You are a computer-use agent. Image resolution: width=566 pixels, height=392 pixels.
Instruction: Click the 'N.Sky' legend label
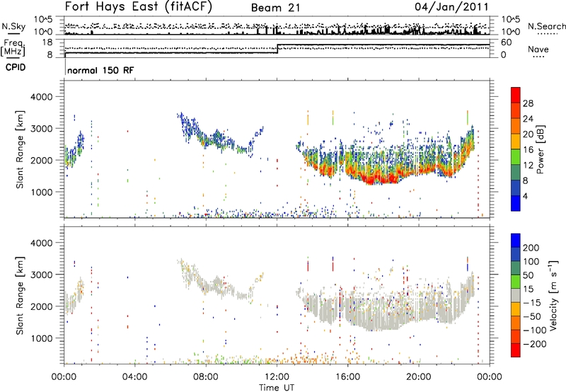13,26
